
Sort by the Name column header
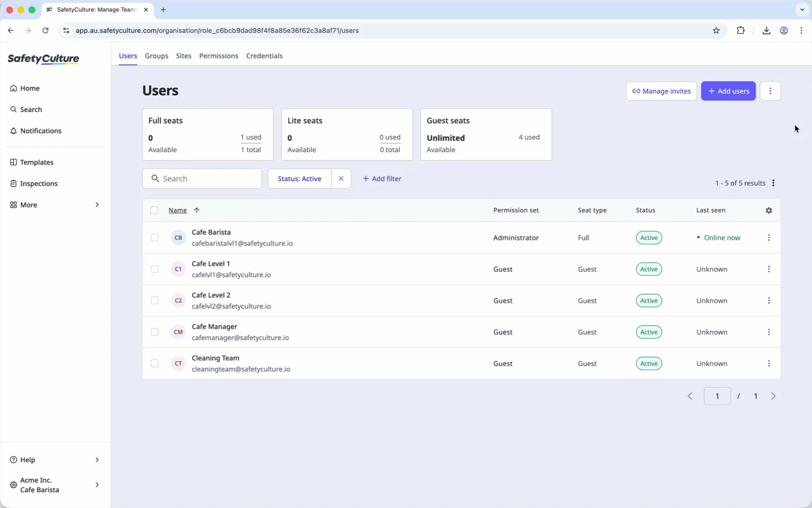[177, 210]
